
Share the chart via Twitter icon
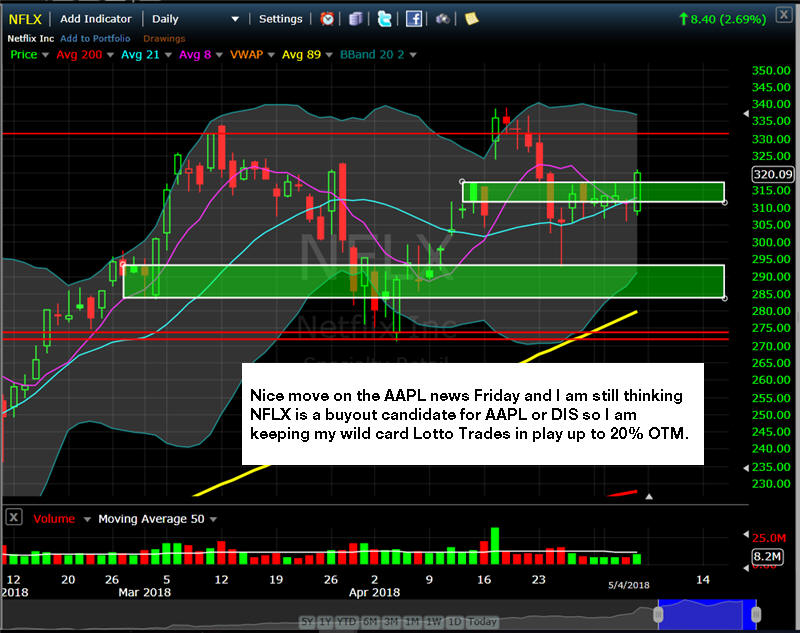pos(385,18)
